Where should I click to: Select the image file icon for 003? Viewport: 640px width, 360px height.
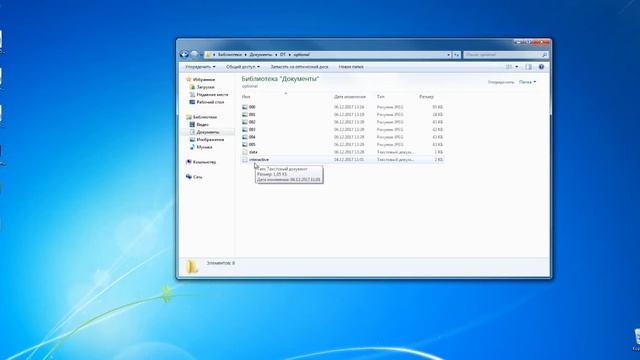pyautogui.click(x=245, y=129)
